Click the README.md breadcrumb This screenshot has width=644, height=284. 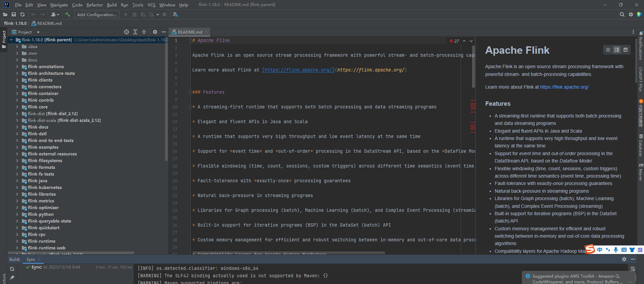click(46, 23)
